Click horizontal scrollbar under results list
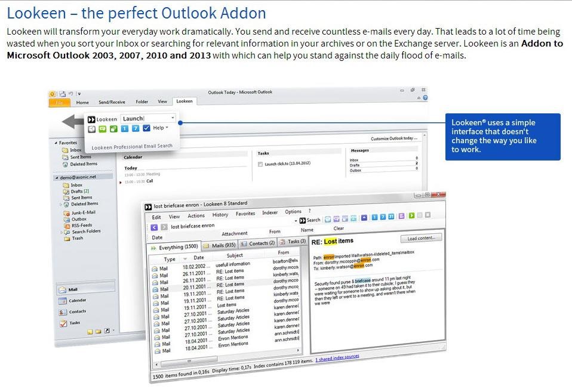This screenshot has height=392, width=572. pyautogui.click(x=188, y=363)
